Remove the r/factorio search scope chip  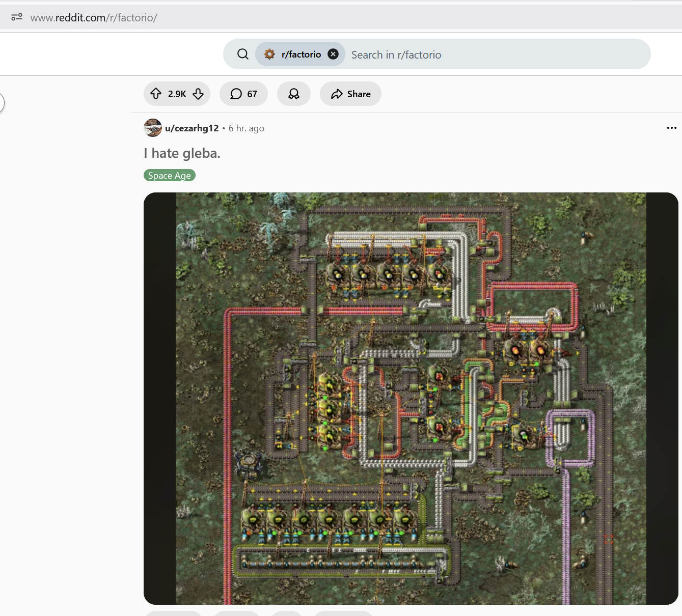click(x=333, y=54)
